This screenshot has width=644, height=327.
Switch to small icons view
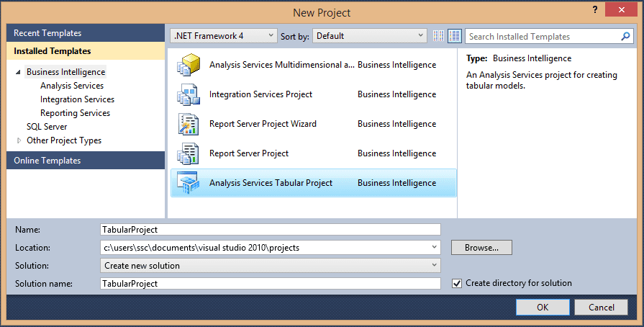tap(439, 36)
